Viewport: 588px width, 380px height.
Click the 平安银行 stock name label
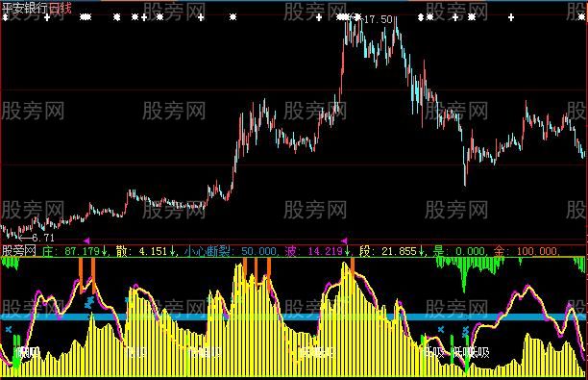pos(25,8)
